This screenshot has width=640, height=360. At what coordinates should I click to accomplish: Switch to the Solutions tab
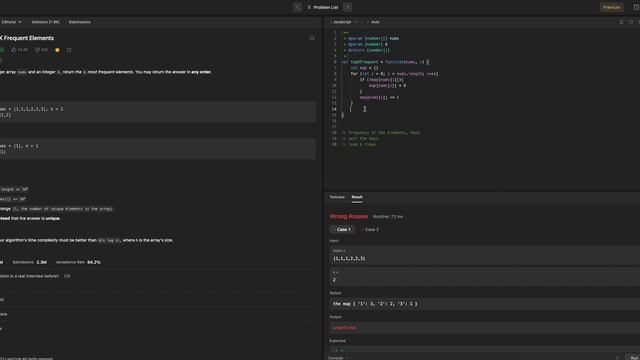[45, 22]
